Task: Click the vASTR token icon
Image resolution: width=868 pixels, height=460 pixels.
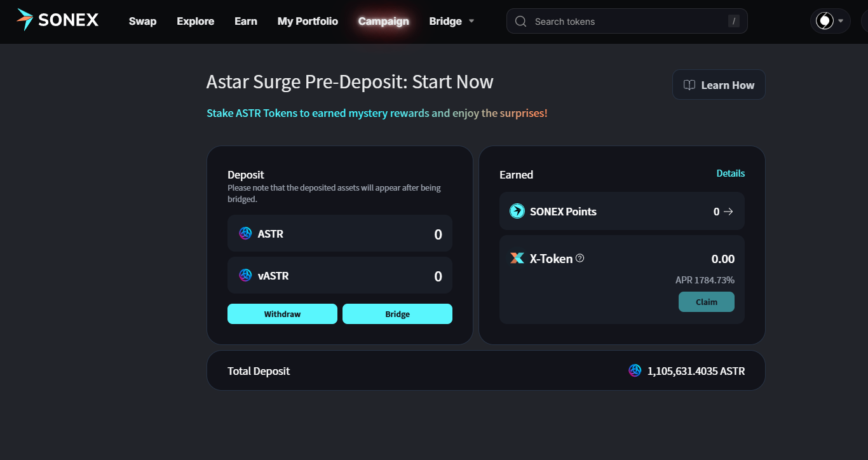Action: 245,276
